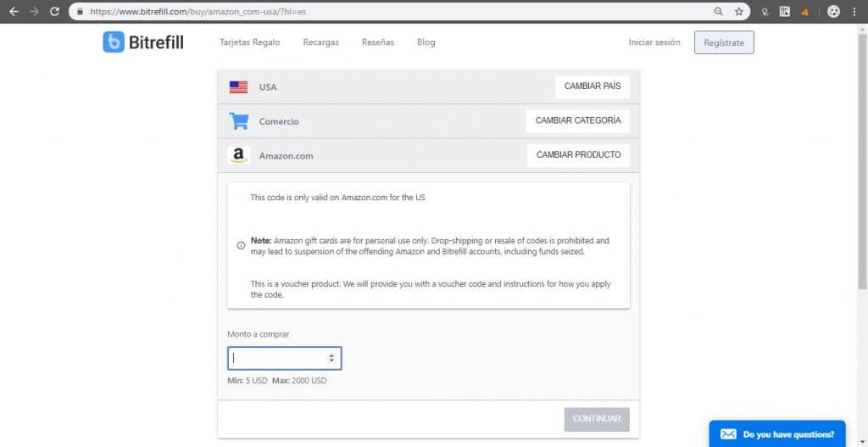Image resolution: width=868 pixels, height=447 pixels.
Task: Click the CONTINUAR button
Action: coord(597,419)
